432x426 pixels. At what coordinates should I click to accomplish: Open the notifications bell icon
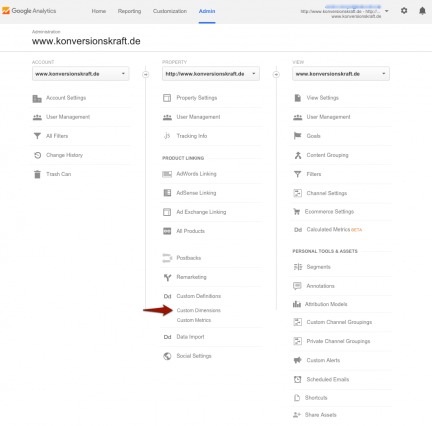tap(422, 11)
